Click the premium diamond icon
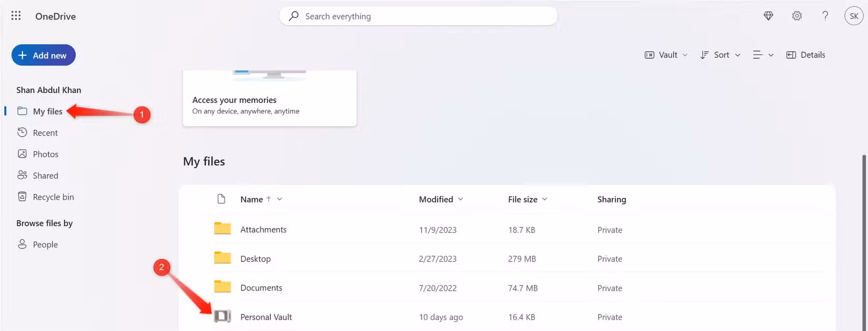The height and width of the screenshot is (331, 868). (x=768, y=16)
